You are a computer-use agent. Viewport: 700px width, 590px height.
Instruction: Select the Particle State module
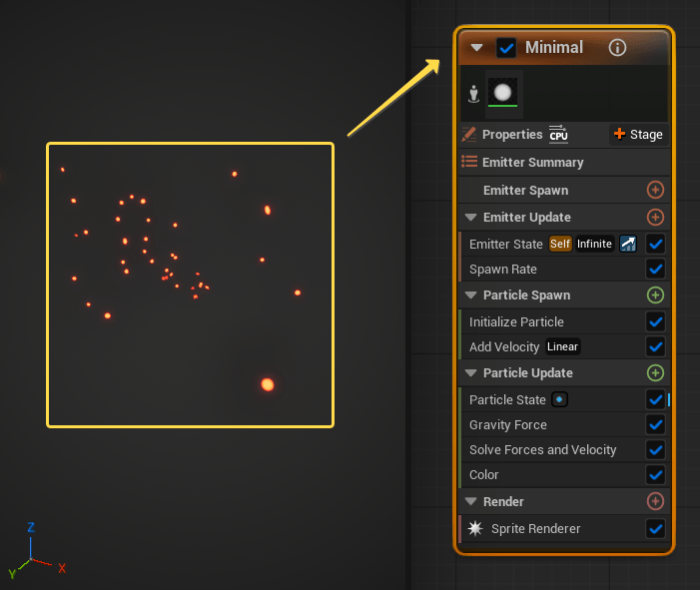[x=507, y=400]
